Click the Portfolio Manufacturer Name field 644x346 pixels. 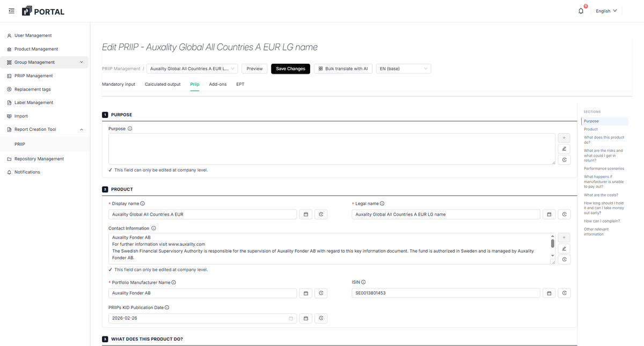(x=202, y=293)
